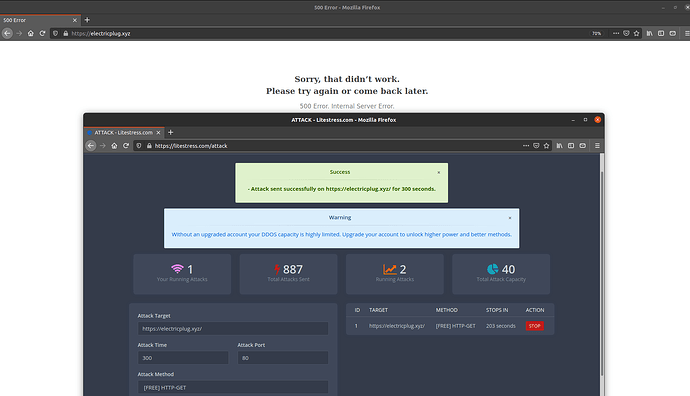Click the Total Attack Capacity pie icon
The height and width of the screenshot is (396, 690).
[492, 269]
